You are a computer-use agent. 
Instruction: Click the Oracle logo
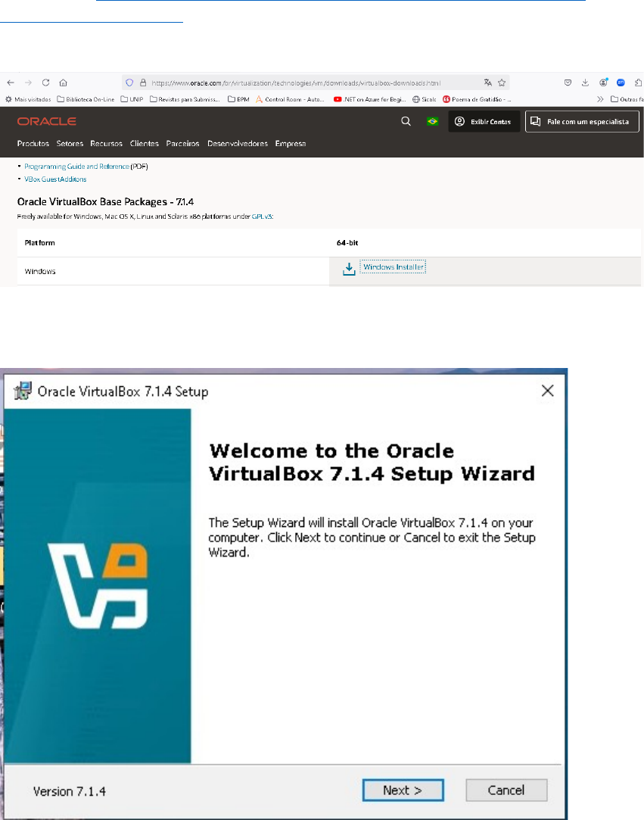pyautogui.click(x=47, y=121)
